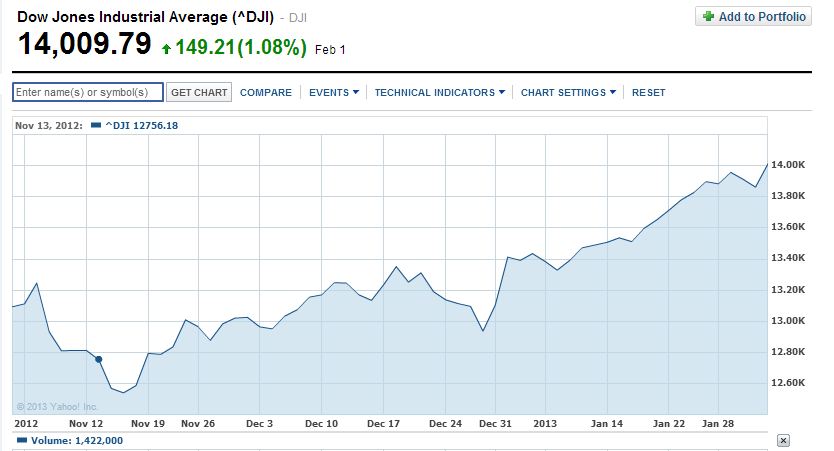834x451 pixels.
Task: Expand the TECHNICAL INDICATORS dropdown
Action: click(x=439, y=93)
